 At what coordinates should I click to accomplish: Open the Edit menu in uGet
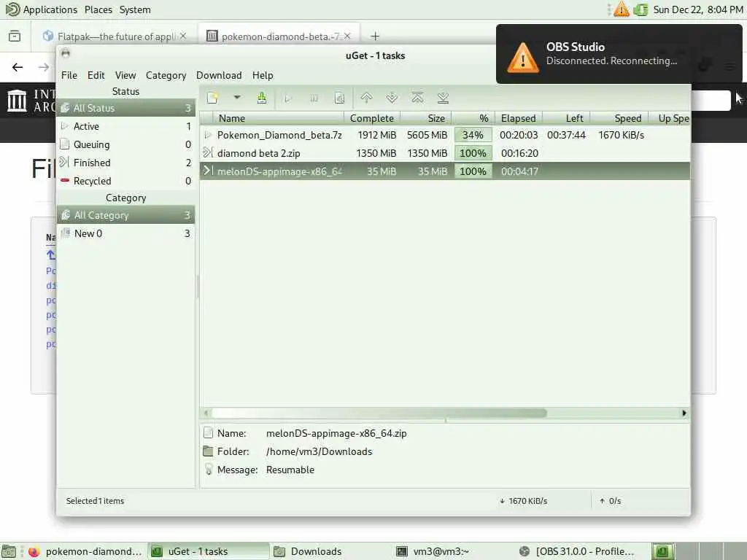(96, 75)
